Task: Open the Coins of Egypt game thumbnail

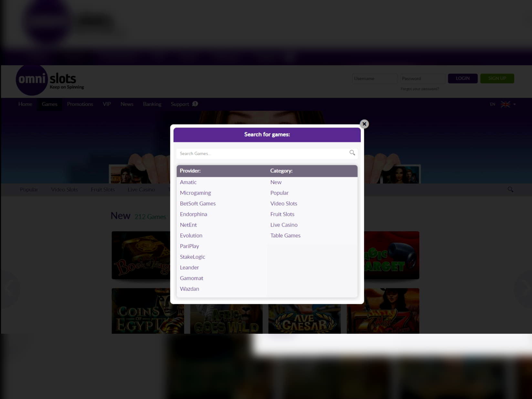Action: 148,311
